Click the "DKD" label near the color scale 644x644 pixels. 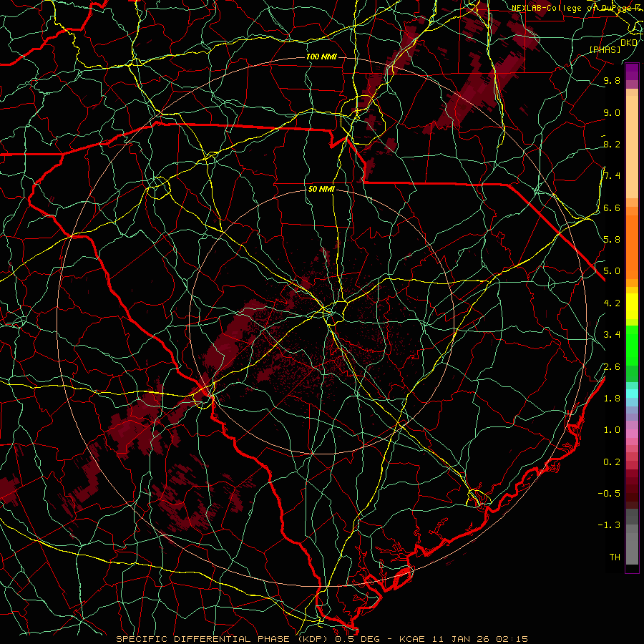point(629,42)
